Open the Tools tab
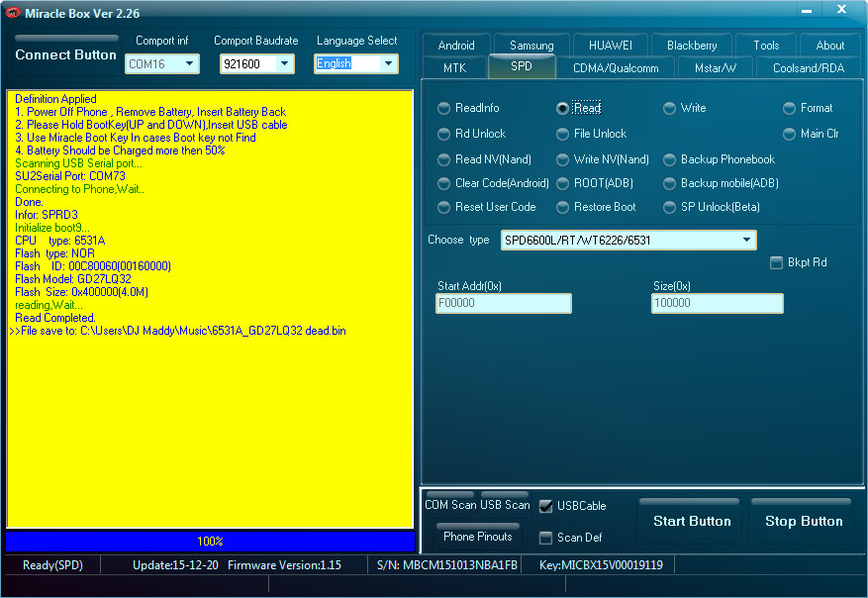 tap(766, 46)
